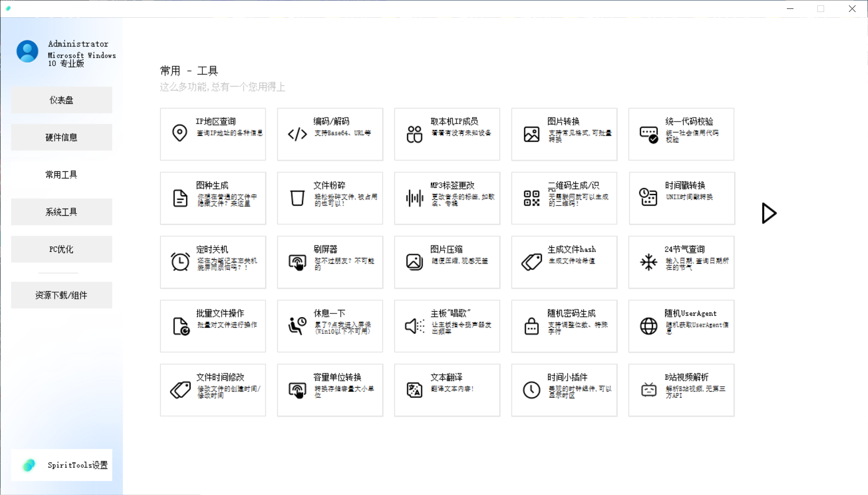Click the 编码/解码 code brackets icon
868x495 pixels.
pos(297,134)
